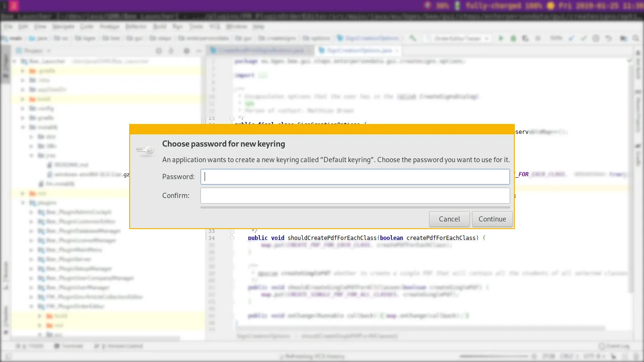
Task: Click the Password input field in keyring dialog
Action: coord(355,177)
